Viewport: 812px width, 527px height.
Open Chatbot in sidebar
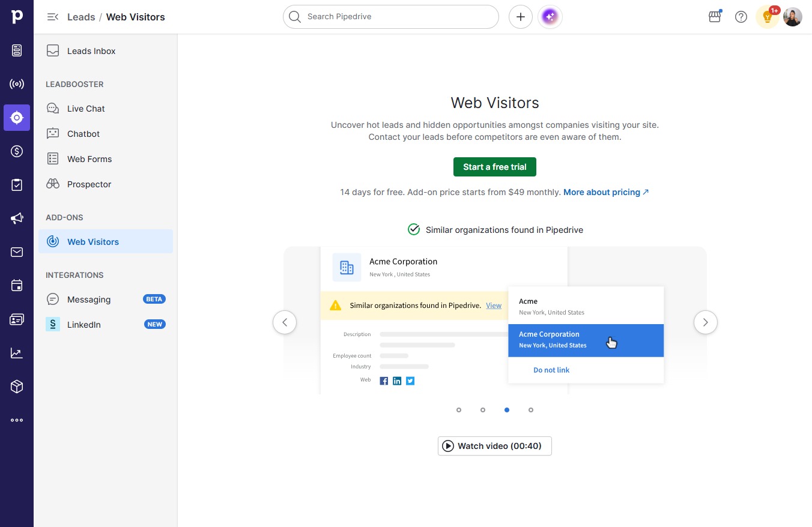[106, 134]
